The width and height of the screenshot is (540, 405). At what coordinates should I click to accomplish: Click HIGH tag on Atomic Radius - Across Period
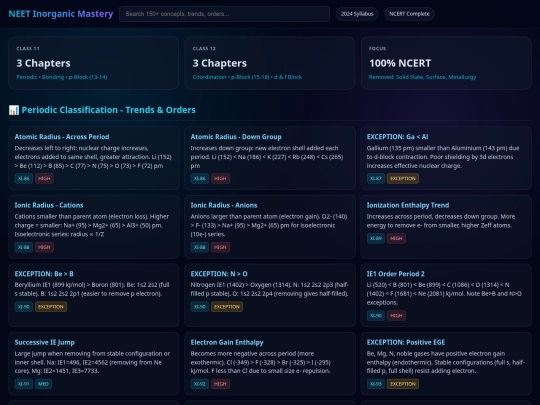[x=44, y=178]
